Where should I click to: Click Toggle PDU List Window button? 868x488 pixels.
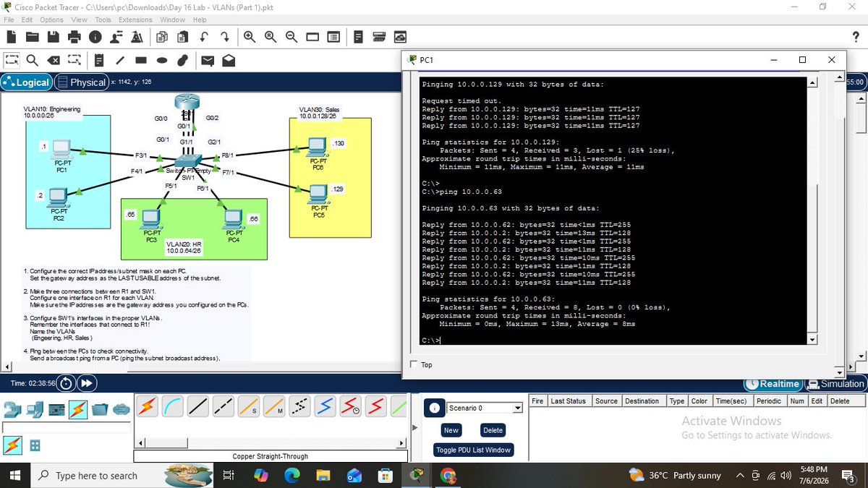pos(473,450)
